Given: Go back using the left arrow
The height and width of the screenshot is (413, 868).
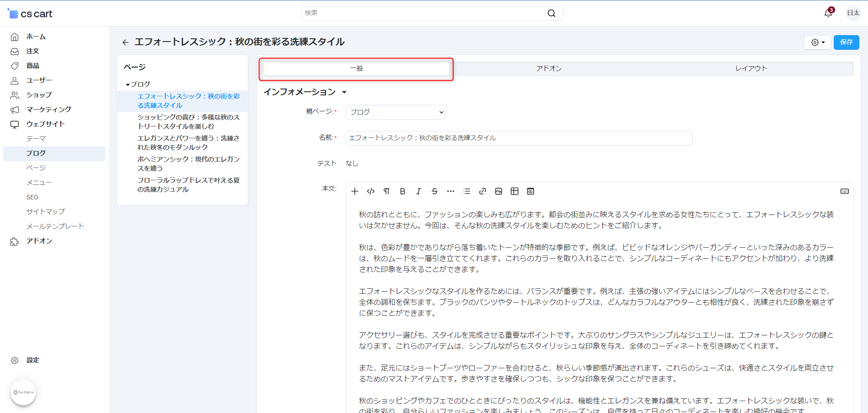Looking at the screenshot, I should tap(125, 42).
